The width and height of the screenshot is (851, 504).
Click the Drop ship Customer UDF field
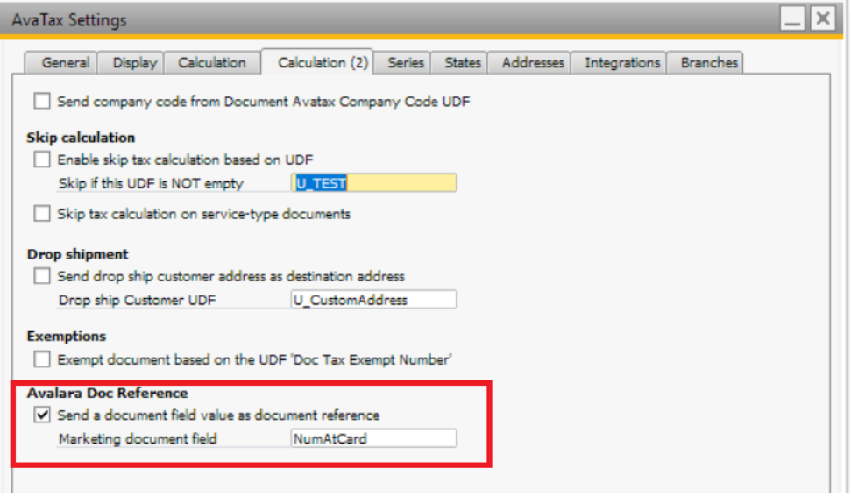[374, 300]
